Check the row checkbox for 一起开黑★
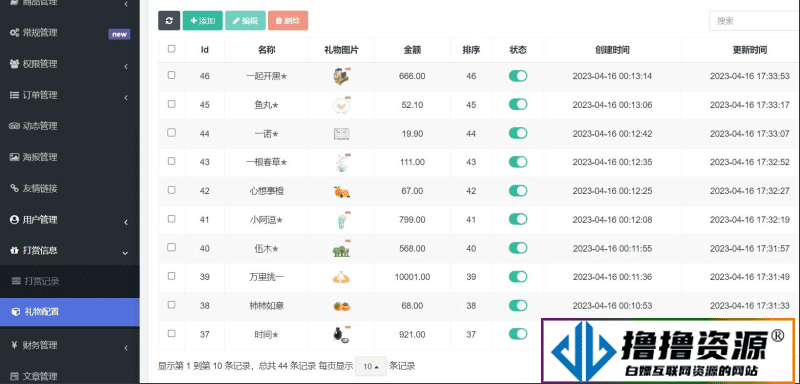This screenshot has height=384, width=800. 171,74
